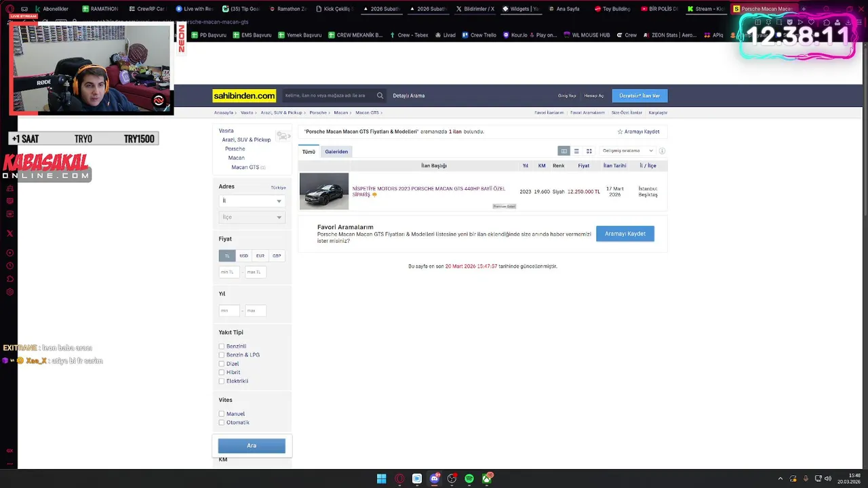
Task: Switch to the Galeriden tab
Action: [336, 151]
